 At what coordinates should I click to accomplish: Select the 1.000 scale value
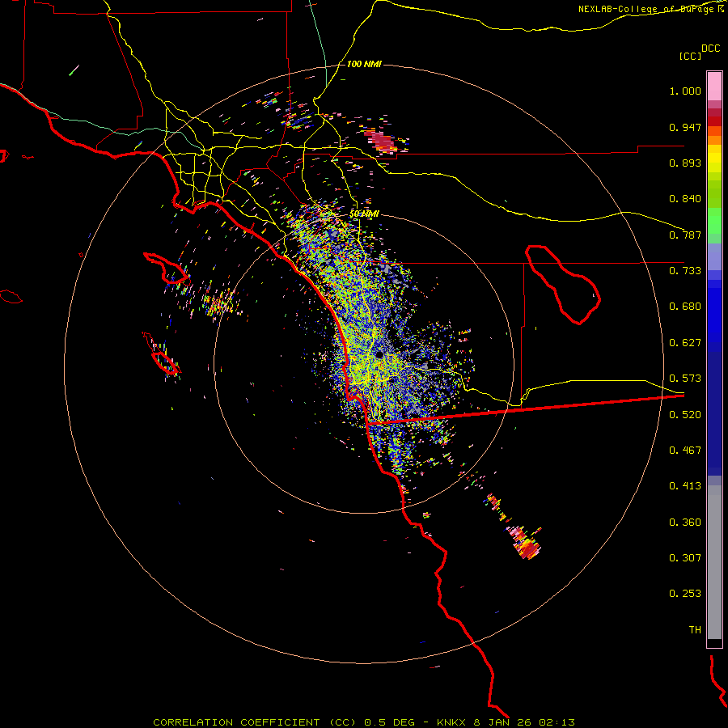pos(685,91)
